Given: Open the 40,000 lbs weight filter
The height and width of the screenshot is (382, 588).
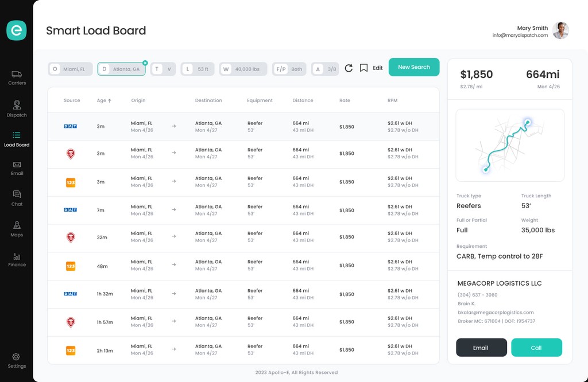Looking at the screenshot, I should (x=241, y=69).
